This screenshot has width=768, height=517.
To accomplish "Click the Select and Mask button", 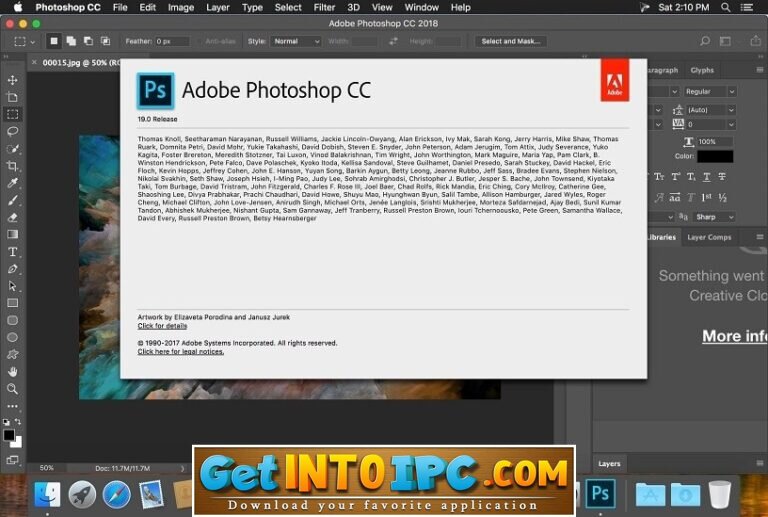I will click(510, 41).
